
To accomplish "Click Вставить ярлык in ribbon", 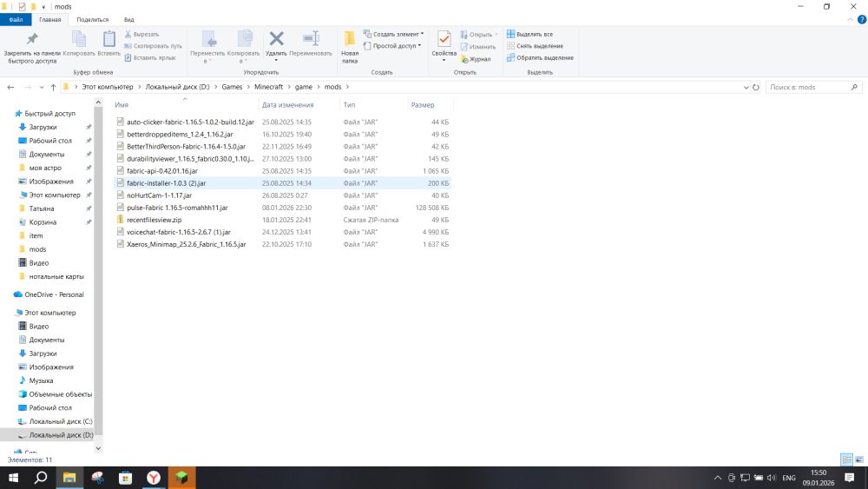I will 150,57.
